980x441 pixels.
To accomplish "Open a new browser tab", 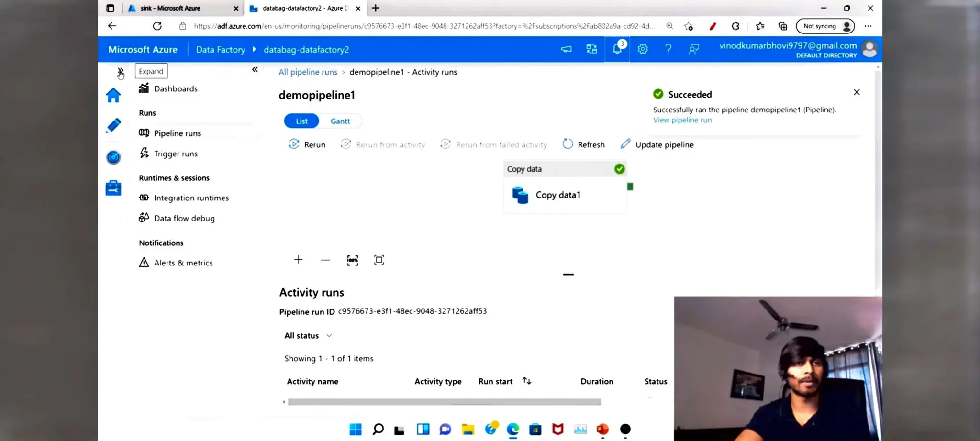I will tap(376, 8).
